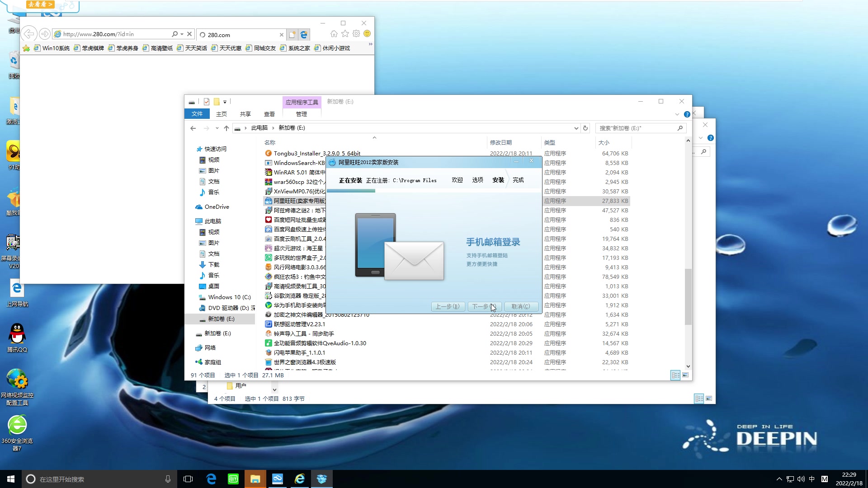
Task: Click the IE home icon
Action: (334, 34)
